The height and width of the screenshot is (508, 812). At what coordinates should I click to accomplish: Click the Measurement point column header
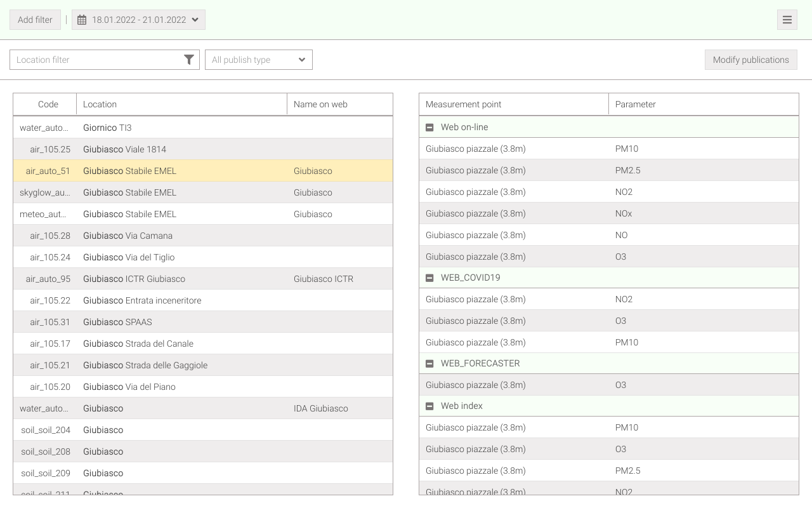(x=514, y=104)
